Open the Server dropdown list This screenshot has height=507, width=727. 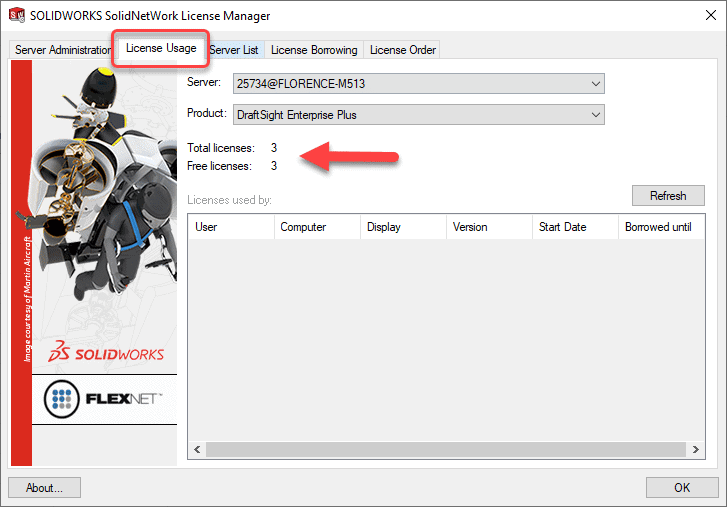tap(596, 83)
